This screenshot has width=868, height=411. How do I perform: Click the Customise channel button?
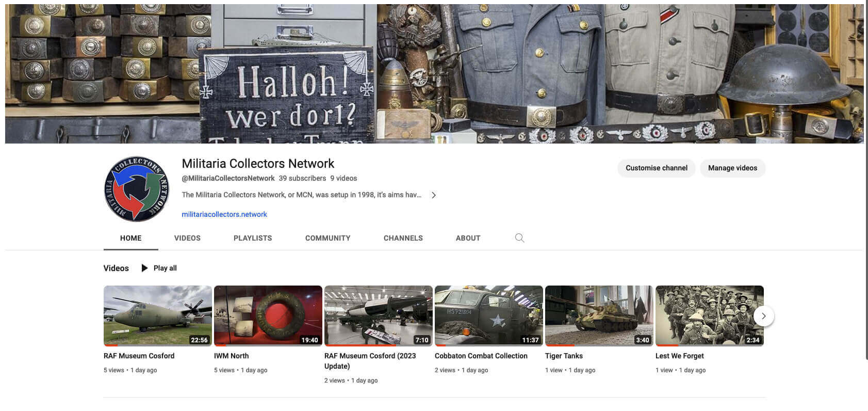[x=657, y=168]
